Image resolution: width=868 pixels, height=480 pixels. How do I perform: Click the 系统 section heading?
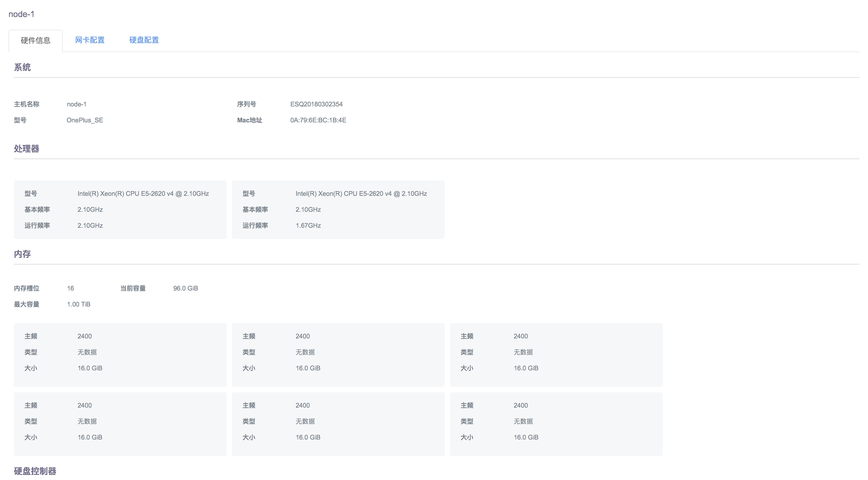click(22, 68)
